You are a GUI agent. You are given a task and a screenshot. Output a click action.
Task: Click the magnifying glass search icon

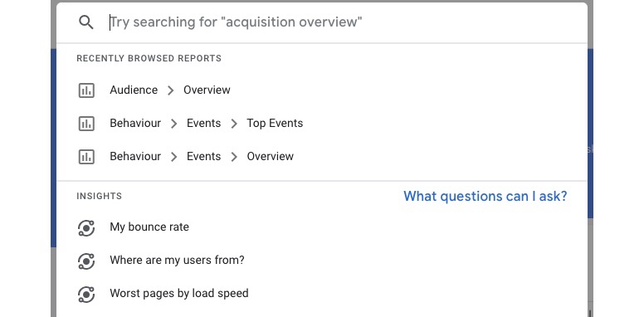pos(86,22)
